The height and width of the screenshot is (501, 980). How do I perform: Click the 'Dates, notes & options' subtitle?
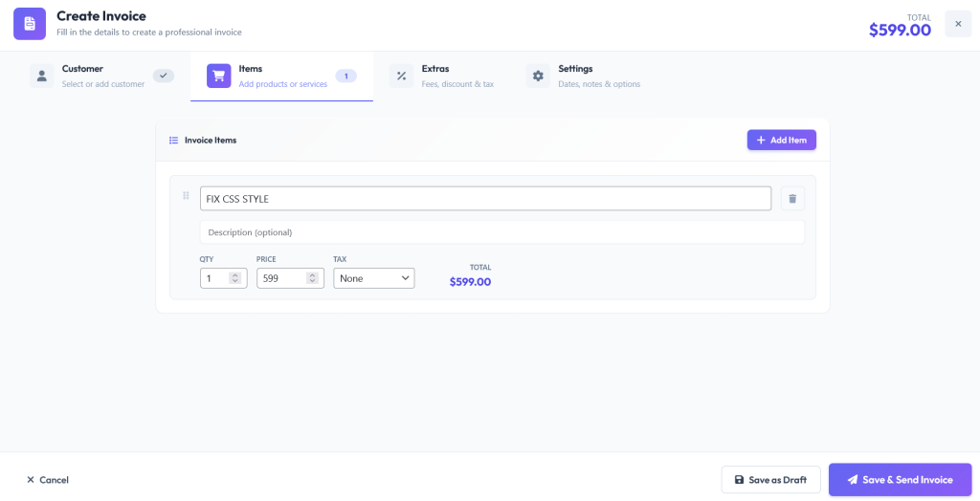point(599,84)
